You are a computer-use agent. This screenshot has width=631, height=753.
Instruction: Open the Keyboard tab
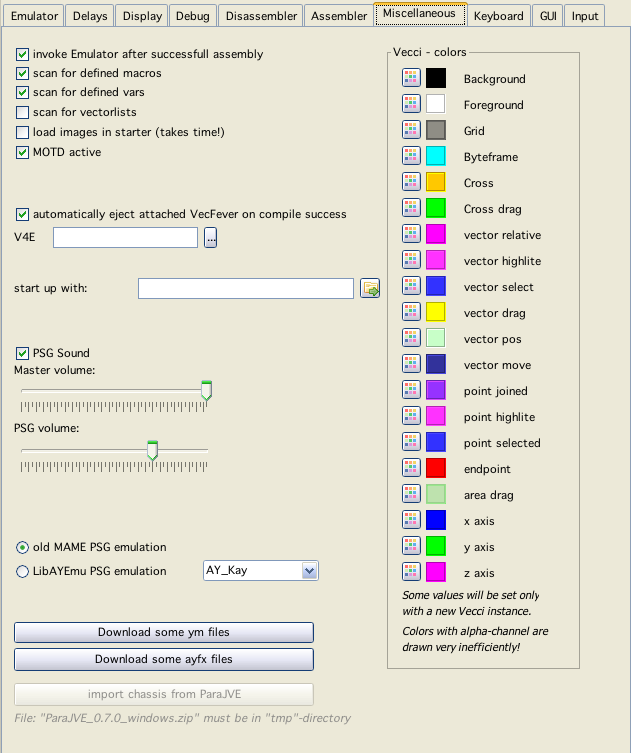pyautogui.click(x=498, y=16)
